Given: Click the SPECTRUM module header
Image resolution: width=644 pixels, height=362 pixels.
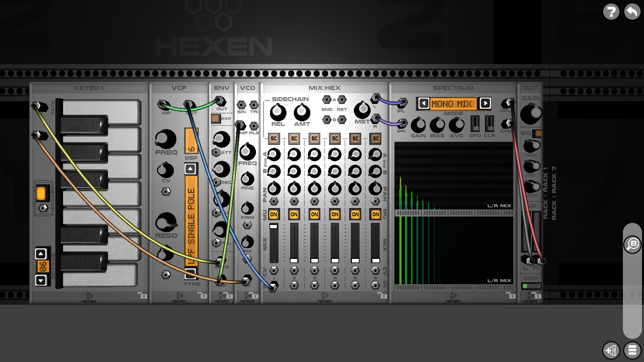Looking at the screenshot, I should click(453, 87).
